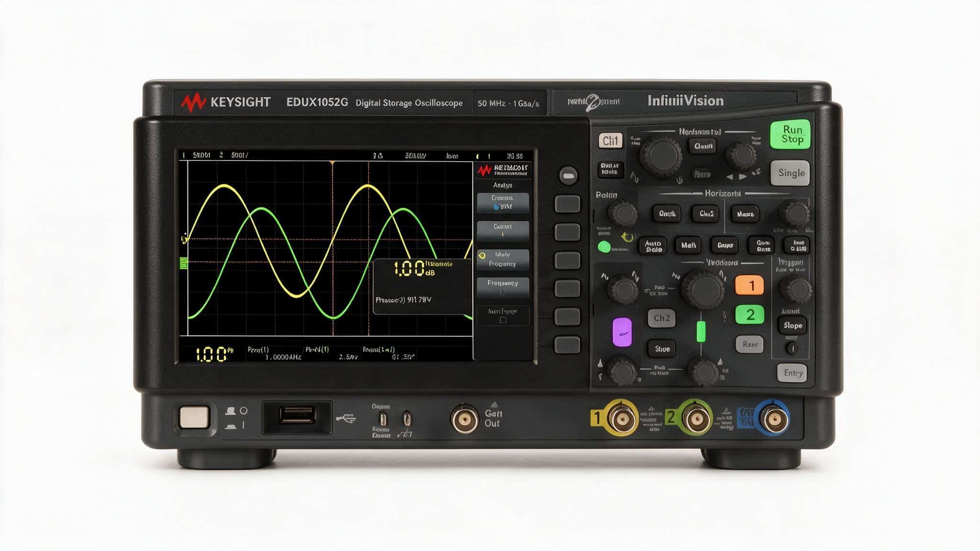The image size is (980, 551).
Task: Toggle the beige Ch1 key
Action: (x=611, y=141)
